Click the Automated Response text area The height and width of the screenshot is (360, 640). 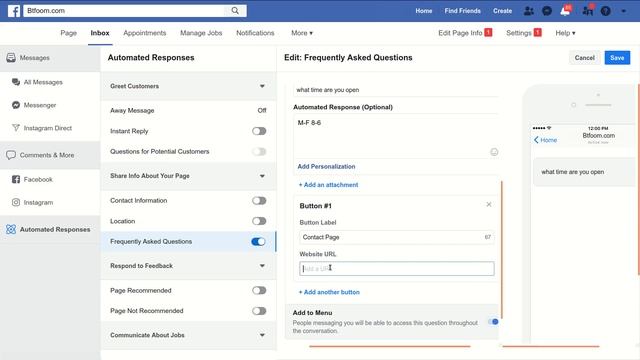click(396, 137)
